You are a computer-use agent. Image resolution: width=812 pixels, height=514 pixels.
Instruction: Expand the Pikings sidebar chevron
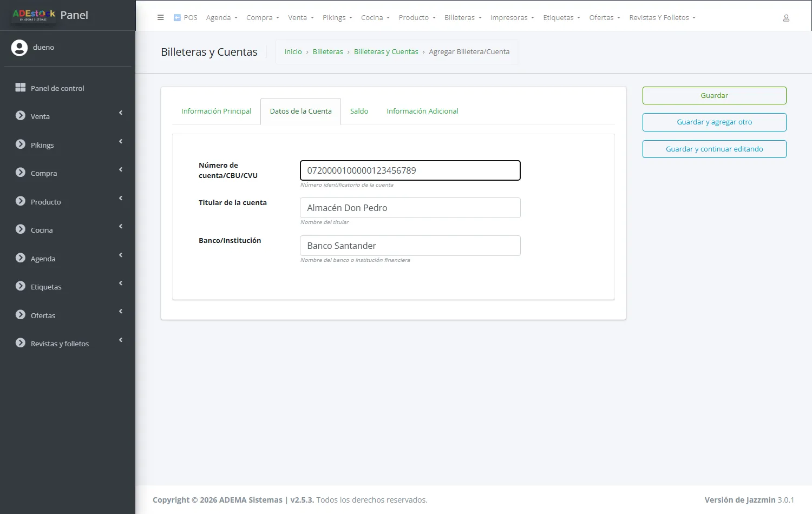pyautogui.click(x=121, y=142)
